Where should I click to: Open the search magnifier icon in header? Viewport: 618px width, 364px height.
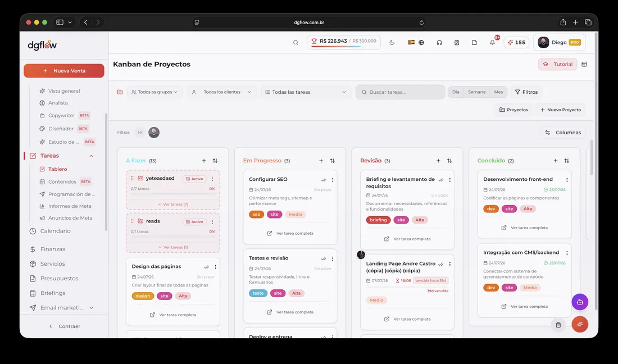(x=296, y=43)
